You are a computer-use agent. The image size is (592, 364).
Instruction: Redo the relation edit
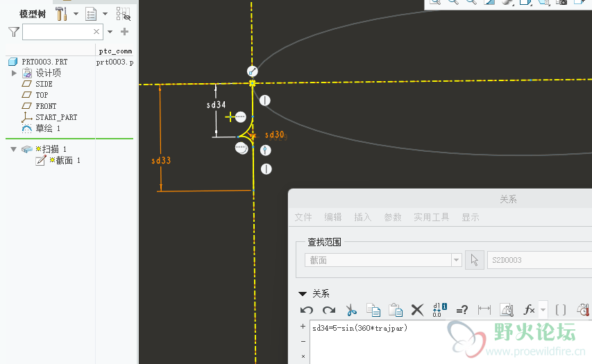point(329,310)
